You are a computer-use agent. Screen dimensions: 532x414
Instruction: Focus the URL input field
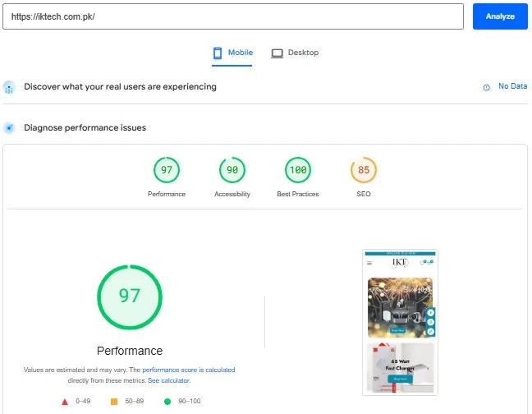(233, 16)
